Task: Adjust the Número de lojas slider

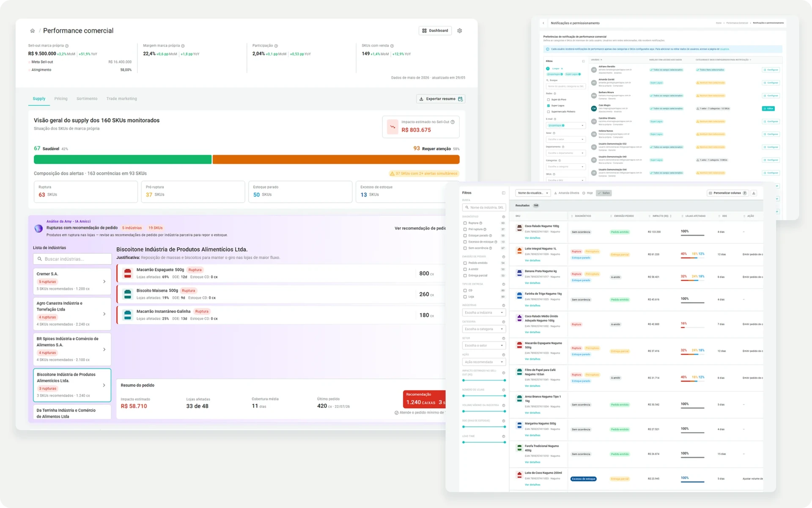Action: click(x=484, y=396)
